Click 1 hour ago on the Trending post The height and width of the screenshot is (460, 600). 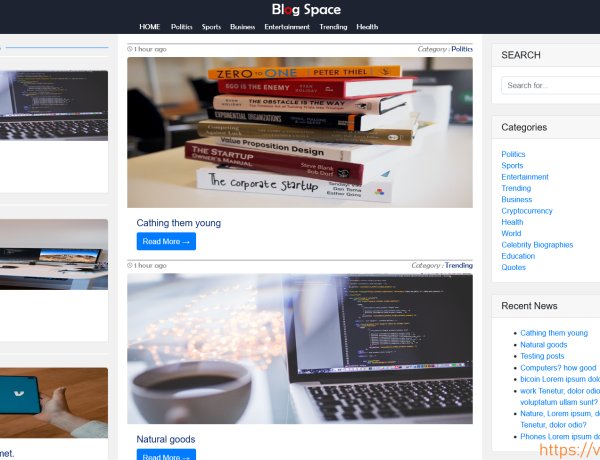(150, 265)
